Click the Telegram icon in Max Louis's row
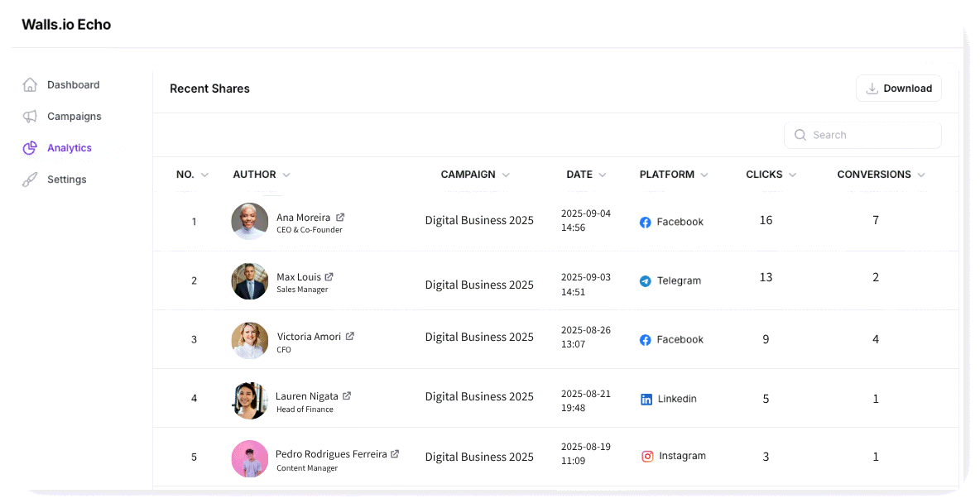 (646, 281)
